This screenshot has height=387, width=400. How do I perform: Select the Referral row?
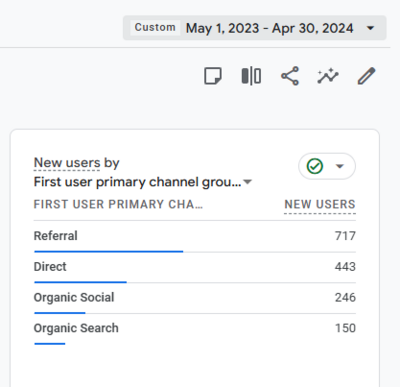(x=195, y=236)
